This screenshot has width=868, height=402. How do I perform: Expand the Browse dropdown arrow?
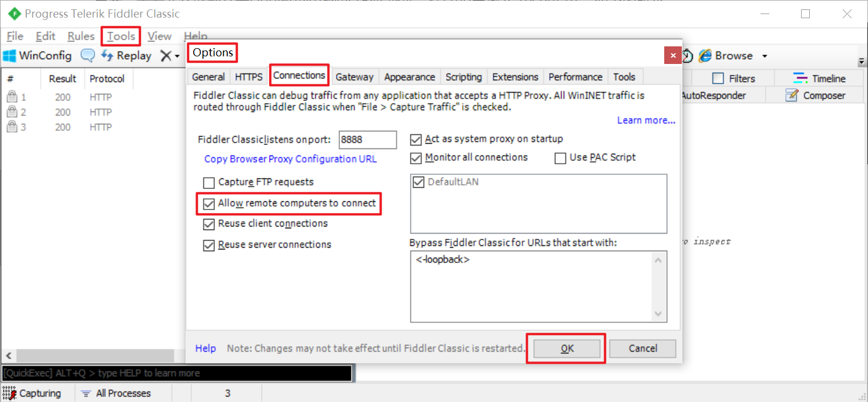pyautogui.click(x=765, y=56)
